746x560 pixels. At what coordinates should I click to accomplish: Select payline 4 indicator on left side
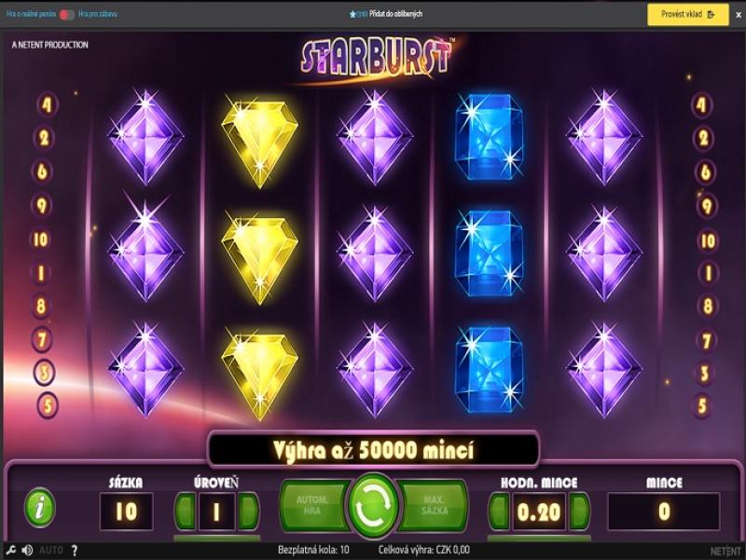click(x=47, y=104)
